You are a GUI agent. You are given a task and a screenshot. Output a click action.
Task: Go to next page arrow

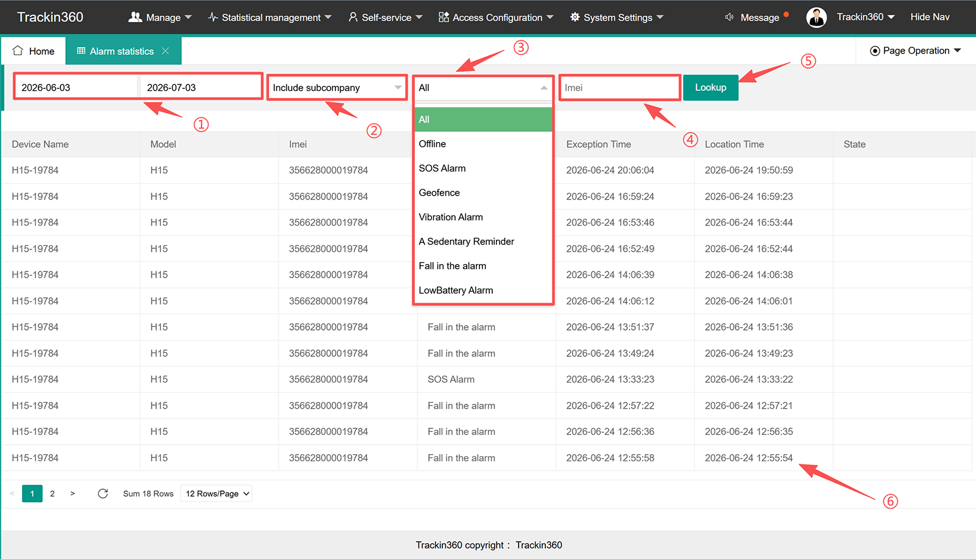(73, 494)
